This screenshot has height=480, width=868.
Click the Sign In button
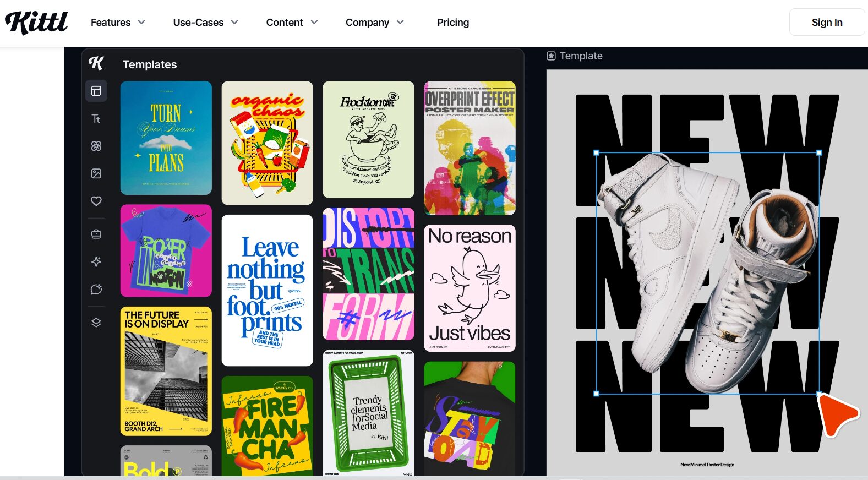[x=827, y=23]
